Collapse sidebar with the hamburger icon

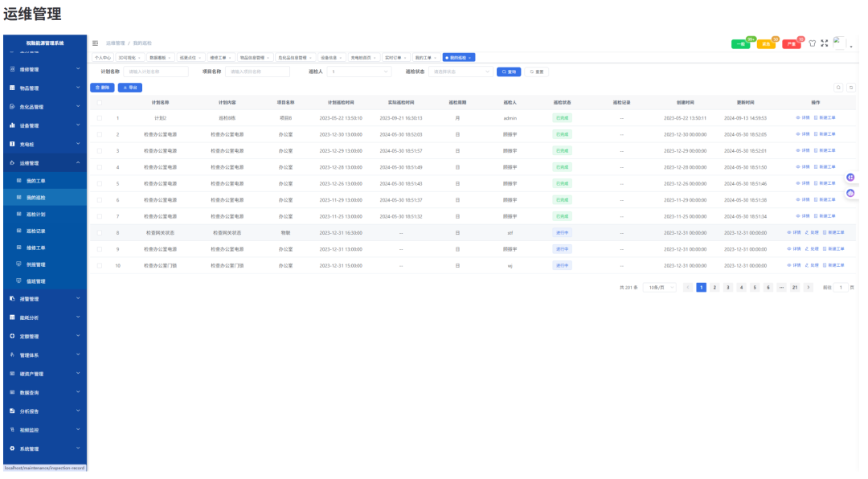pos(95,43)
